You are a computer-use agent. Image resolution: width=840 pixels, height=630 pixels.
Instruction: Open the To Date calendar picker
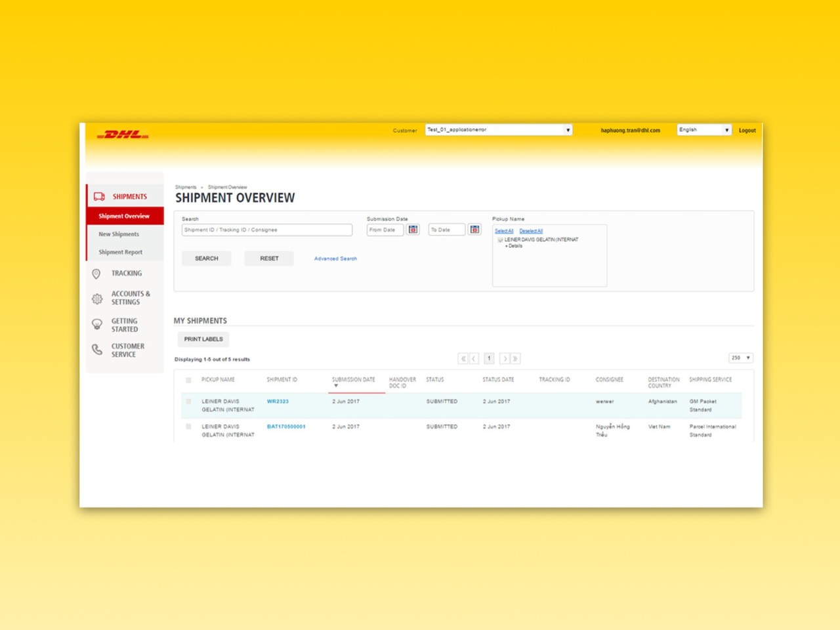pyautogui.click(x=474, y=230)
